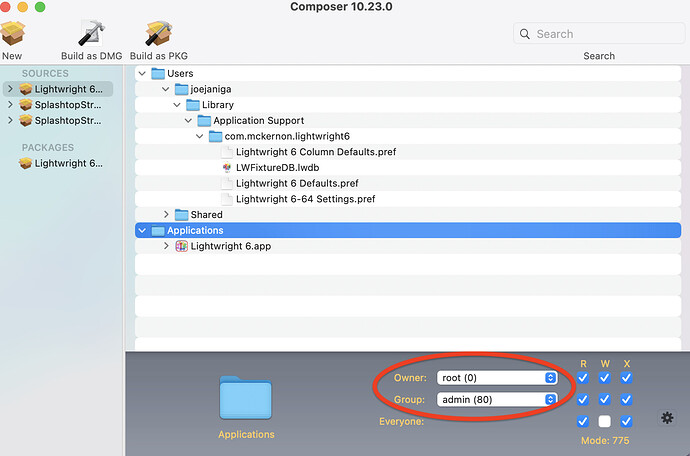
Task: Collapse the Library folder chevron
Action: pos(177,105)
